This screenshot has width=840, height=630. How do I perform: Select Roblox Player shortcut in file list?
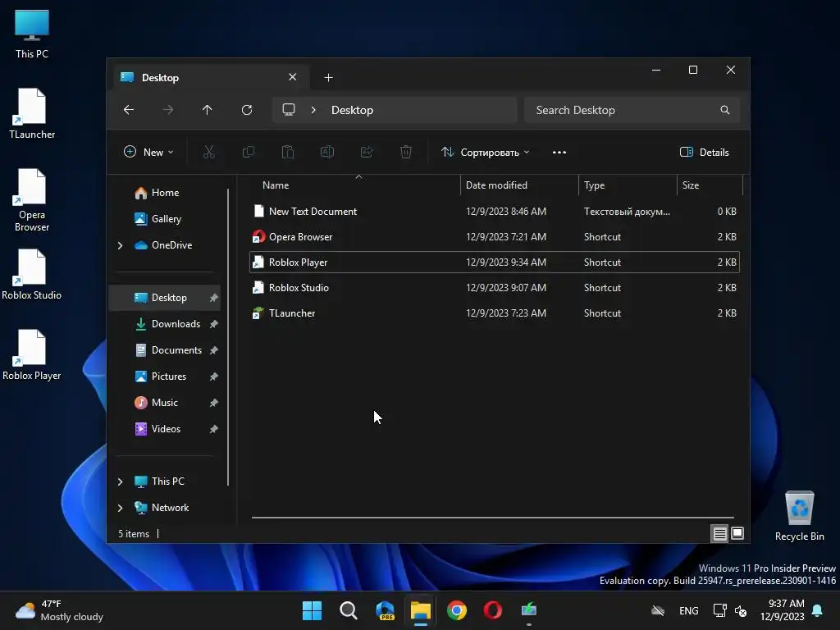[x=495, y=262]
